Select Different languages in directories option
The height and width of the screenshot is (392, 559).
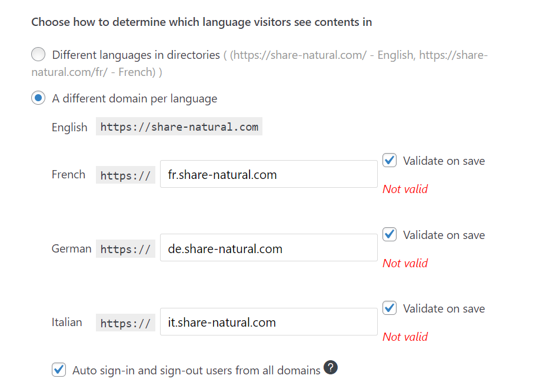tap(38, 55)
